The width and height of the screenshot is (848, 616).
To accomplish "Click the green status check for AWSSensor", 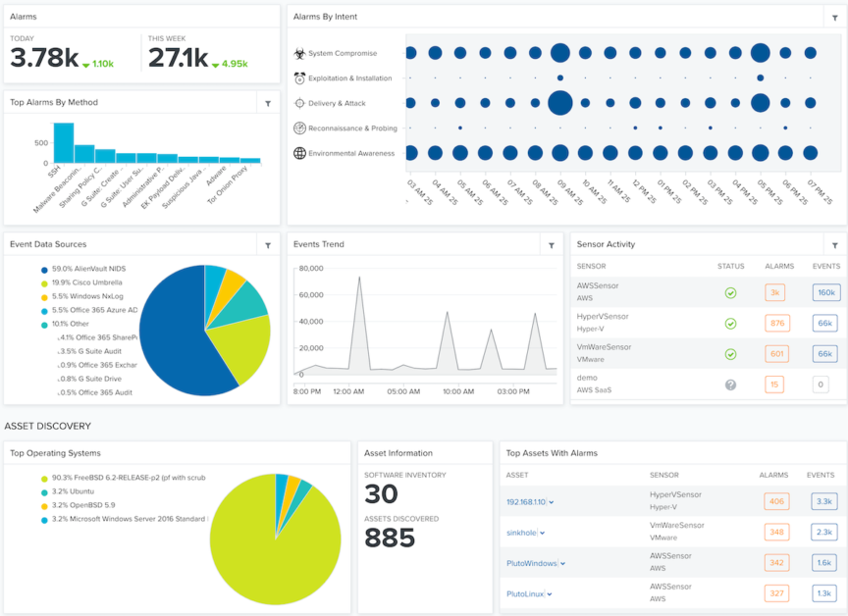I will [730, 292].
